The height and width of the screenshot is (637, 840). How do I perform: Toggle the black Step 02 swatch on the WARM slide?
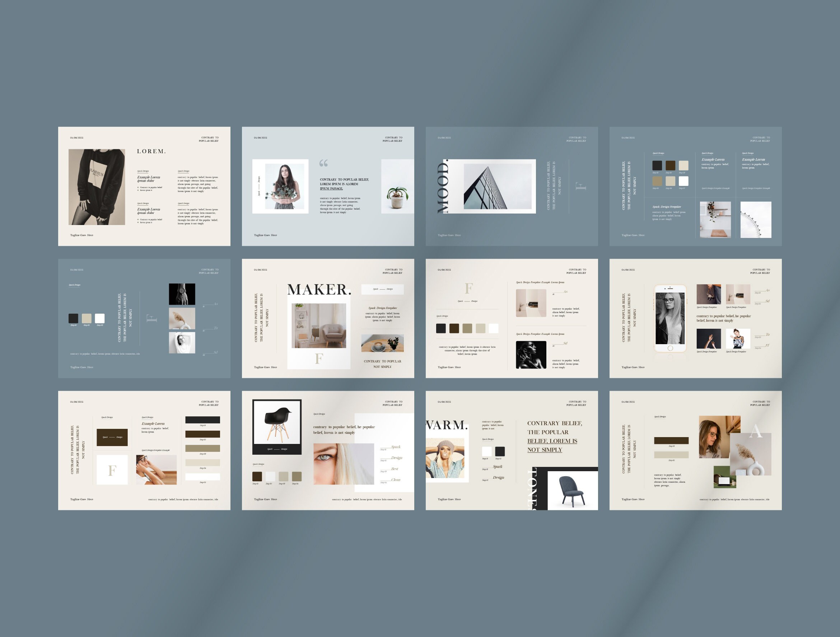(x=500, y=452)
